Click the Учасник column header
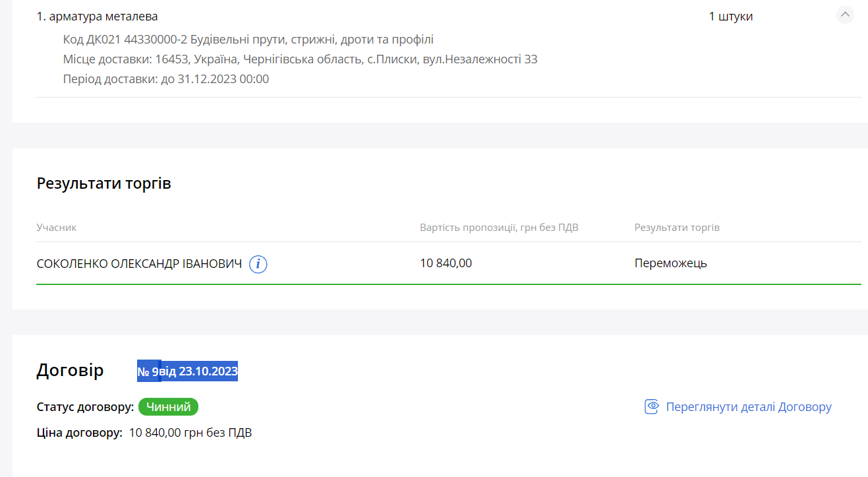 pyautogui.click(x=57, y=228)
